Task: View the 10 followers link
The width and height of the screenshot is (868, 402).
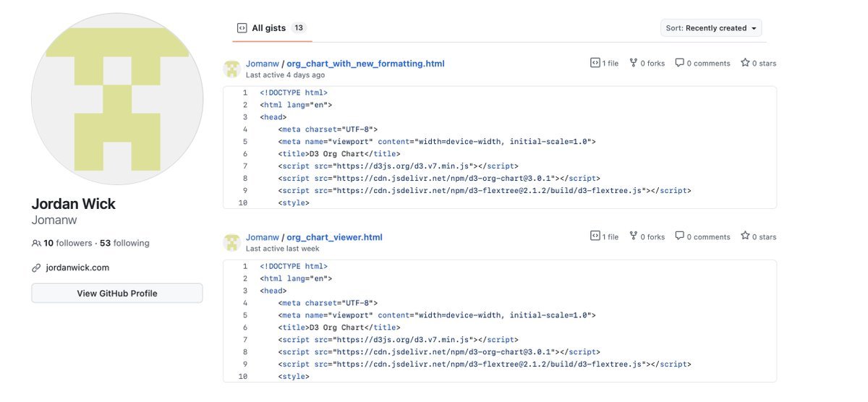Action: [x=68, y=243]
